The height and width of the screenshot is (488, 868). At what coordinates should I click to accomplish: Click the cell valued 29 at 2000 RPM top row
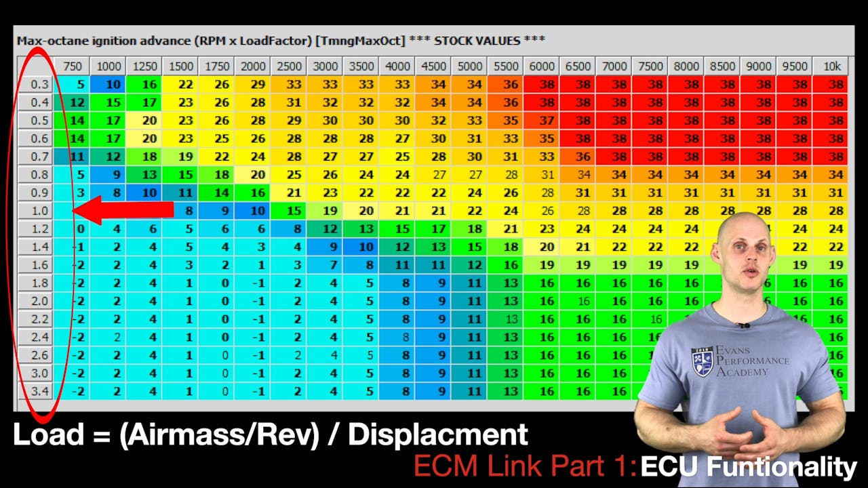tap(252, 84)
